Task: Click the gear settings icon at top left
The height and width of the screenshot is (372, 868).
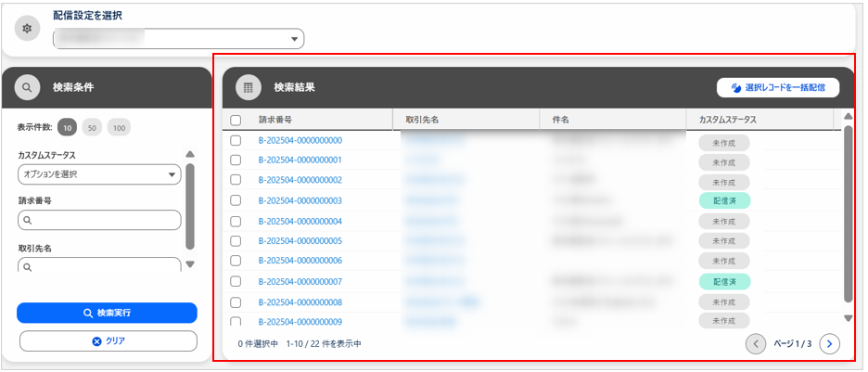Action: tap(27, 30)
